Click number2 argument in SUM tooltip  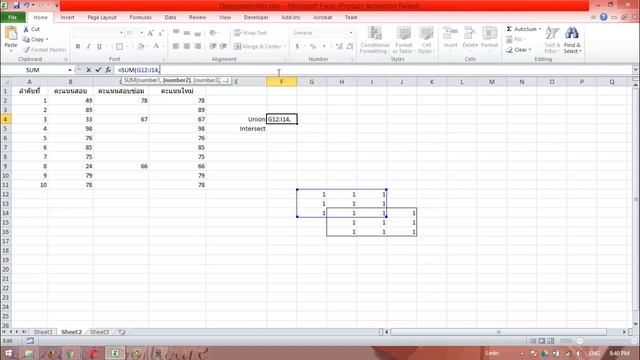click(x=177, y=80)
